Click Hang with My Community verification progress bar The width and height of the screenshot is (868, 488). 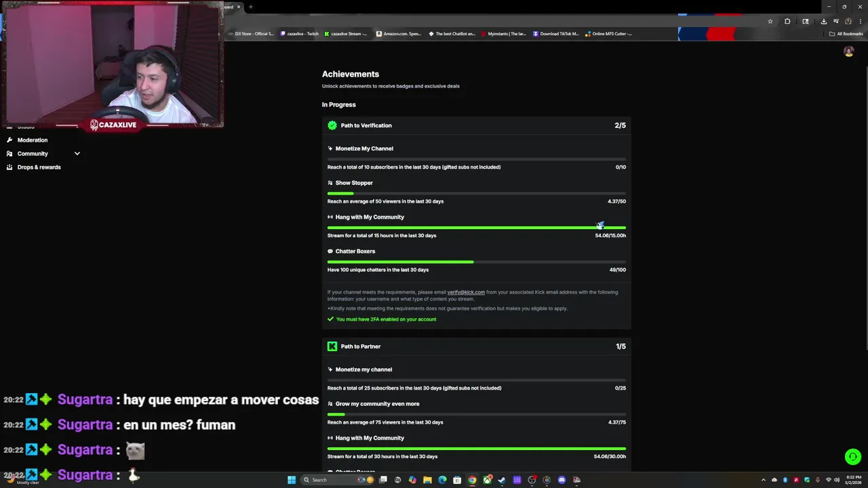point(477,228)
